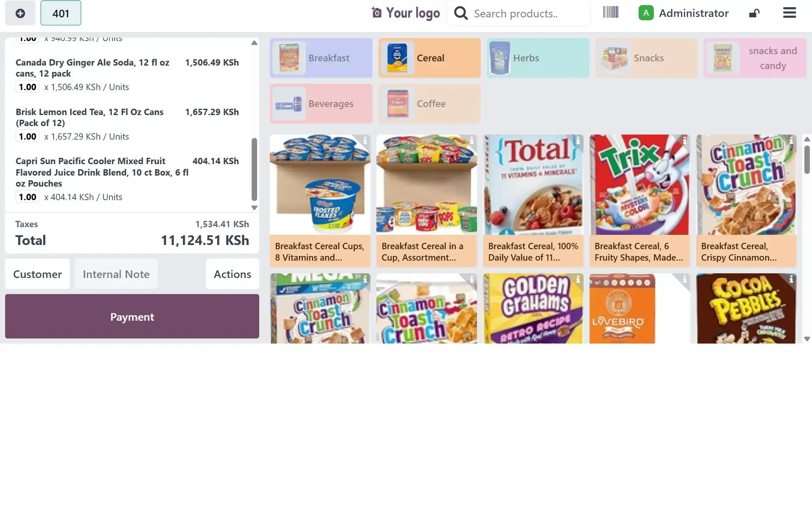Screen dimensions: 812x520
Task: Click the Search products field
Action: pos(530,14)
